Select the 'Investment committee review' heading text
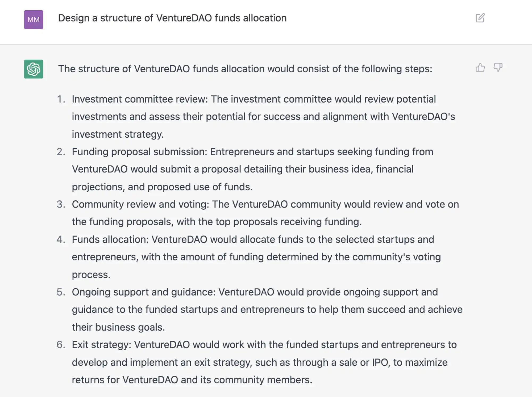The image size is (532, 397). click(140, 99)
